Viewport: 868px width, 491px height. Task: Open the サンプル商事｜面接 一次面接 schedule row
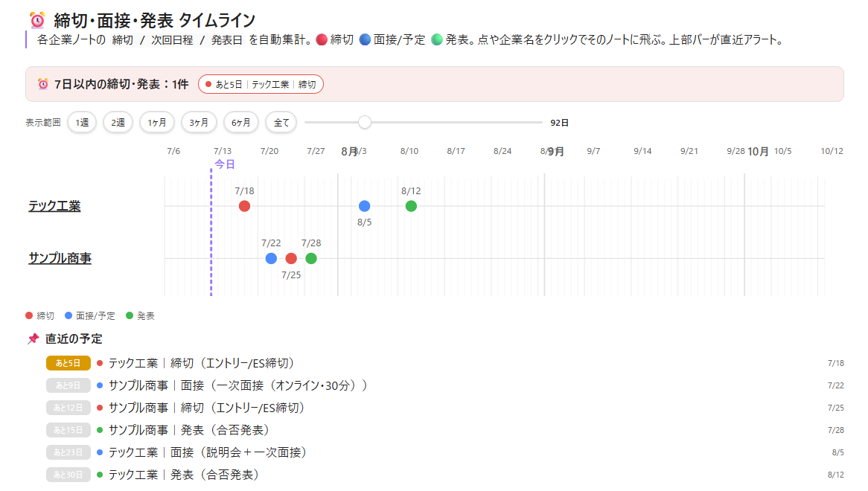coord(445,385)
